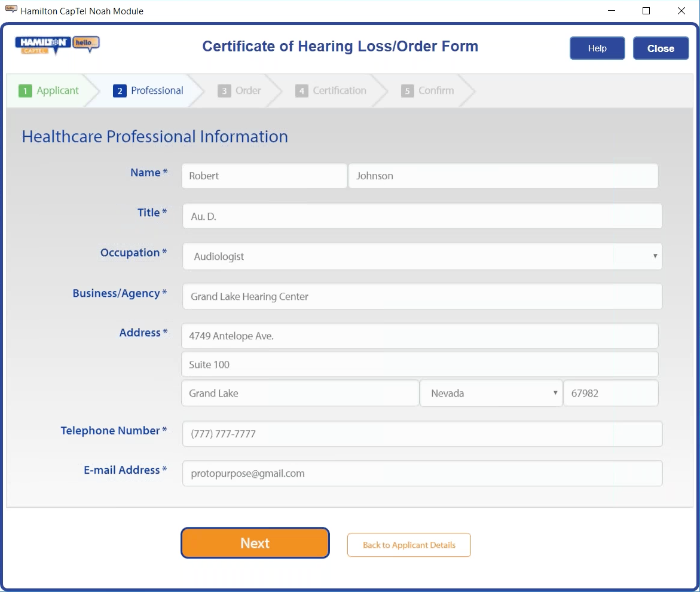
Task: Open the Occupation dropdown
Action: [422, 256]
